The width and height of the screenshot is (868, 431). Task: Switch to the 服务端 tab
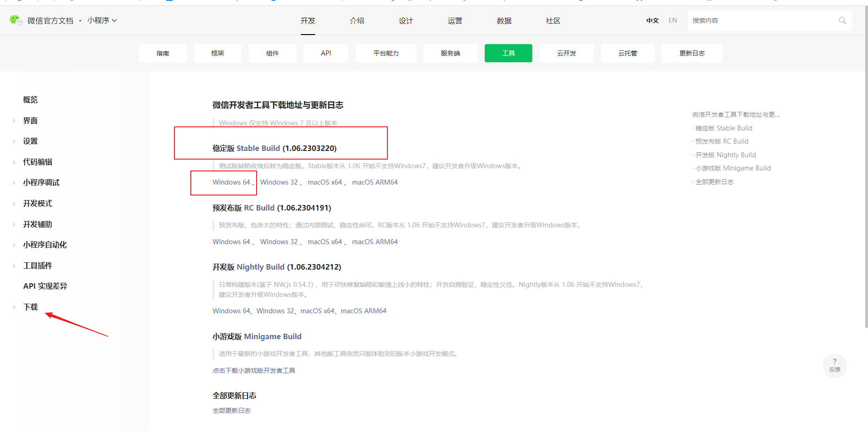pos(450,53)
